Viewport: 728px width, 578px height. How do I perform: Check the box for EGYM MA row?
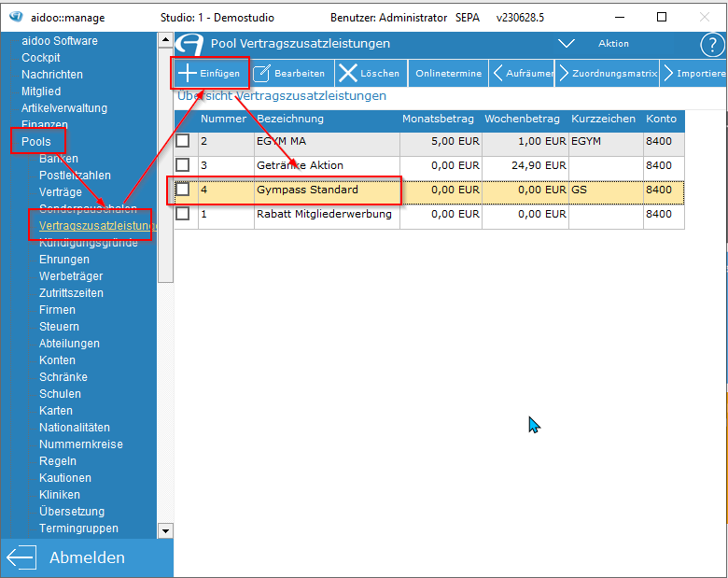coord(183,141)
